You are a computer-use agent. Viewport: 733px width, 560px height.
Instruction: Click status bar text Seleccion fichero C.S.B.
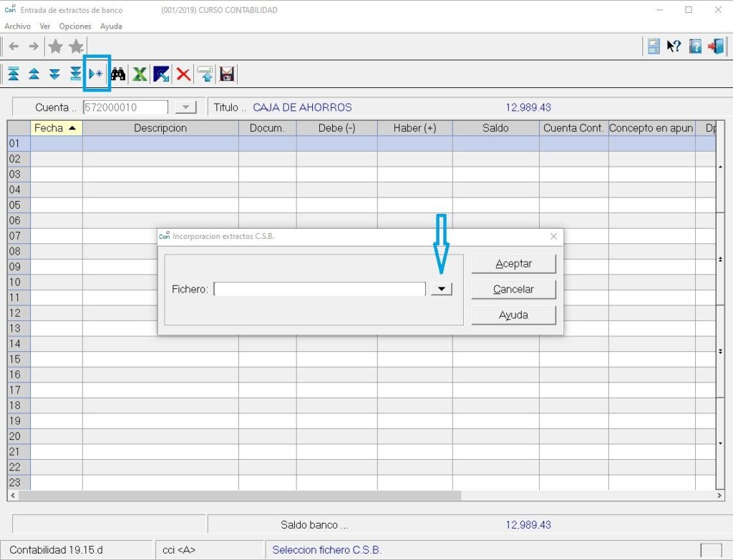pos(326,550)
